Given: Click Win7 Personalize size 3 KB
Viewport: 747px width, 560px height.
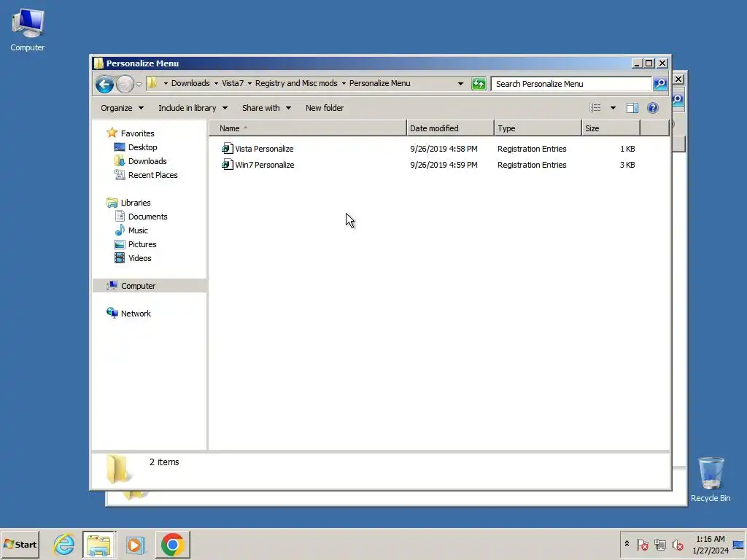Looking at the screenshot, I should pos(627,165).
